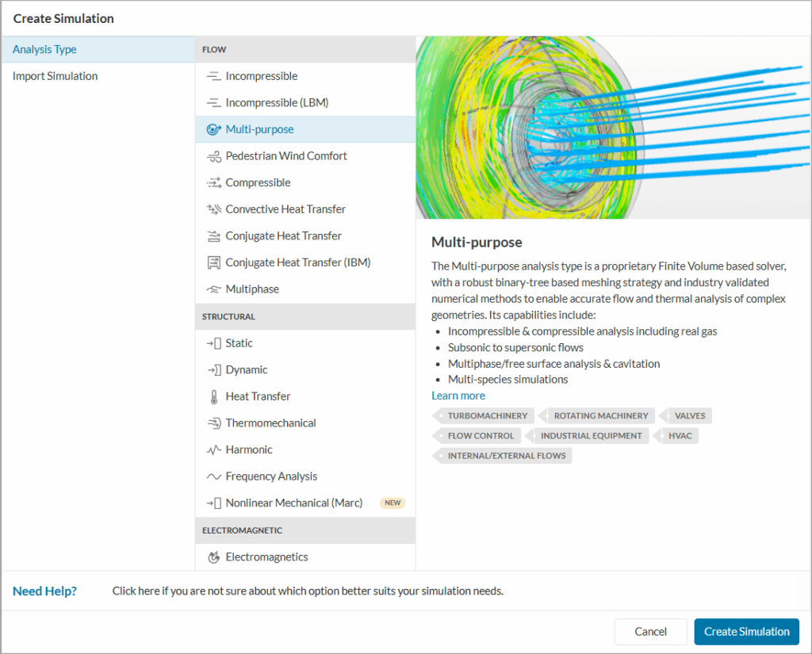
Task: Click the Pedestrian Wind Comfort icon
Action: [213, 156]
